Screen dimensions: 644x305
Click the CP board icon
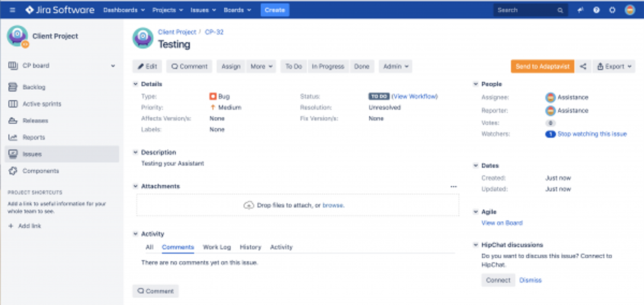(x=13, y=66)
